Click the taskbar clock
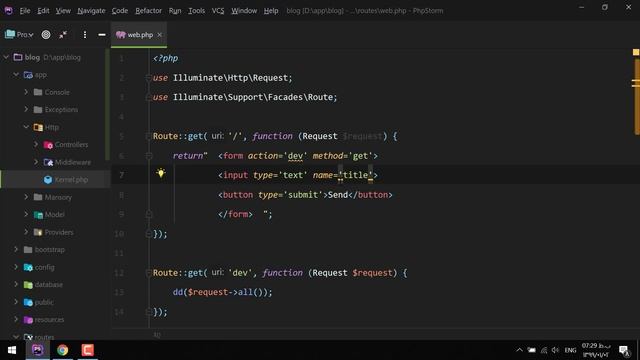 pyautogui.click(x=596, y=350)
